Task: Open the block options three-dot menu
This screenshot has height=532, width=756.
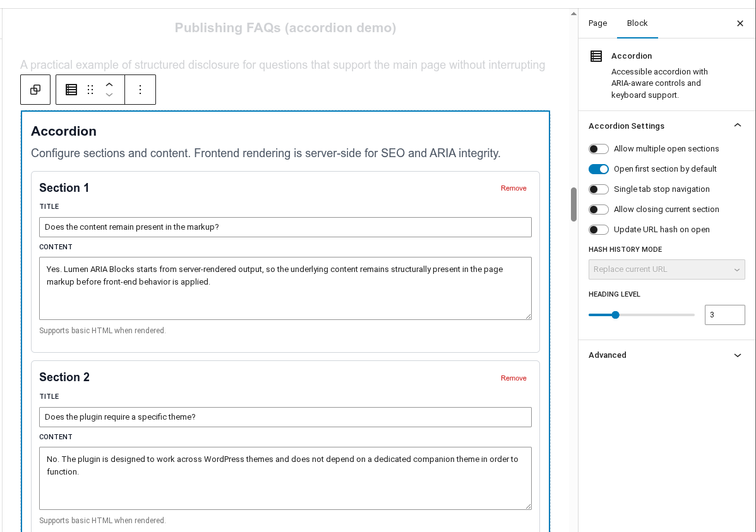Action: click(140, 89)
